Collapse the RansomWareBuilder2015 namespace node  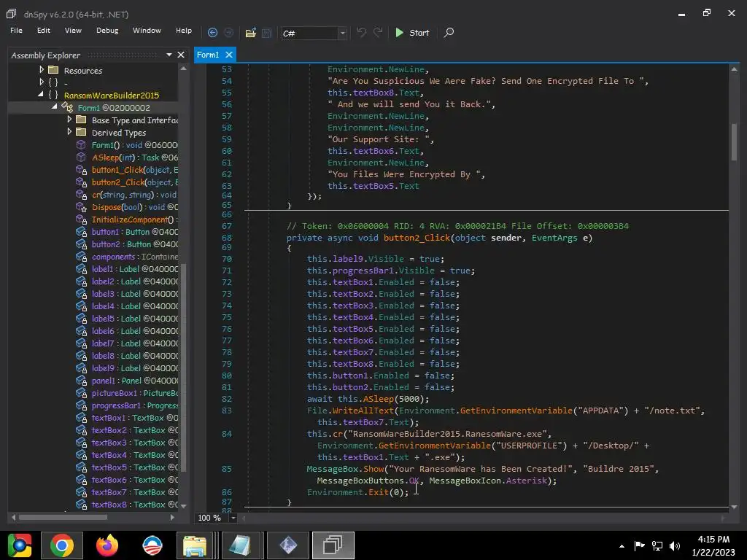coord(41,94)
